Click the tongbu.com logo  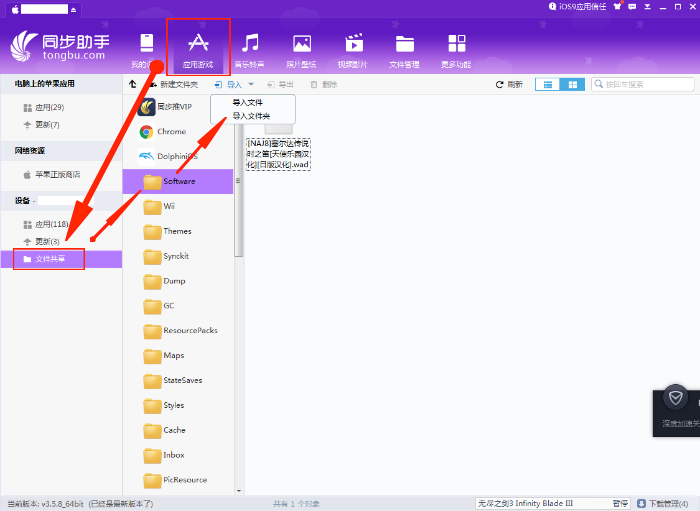[x=59, y=46]
